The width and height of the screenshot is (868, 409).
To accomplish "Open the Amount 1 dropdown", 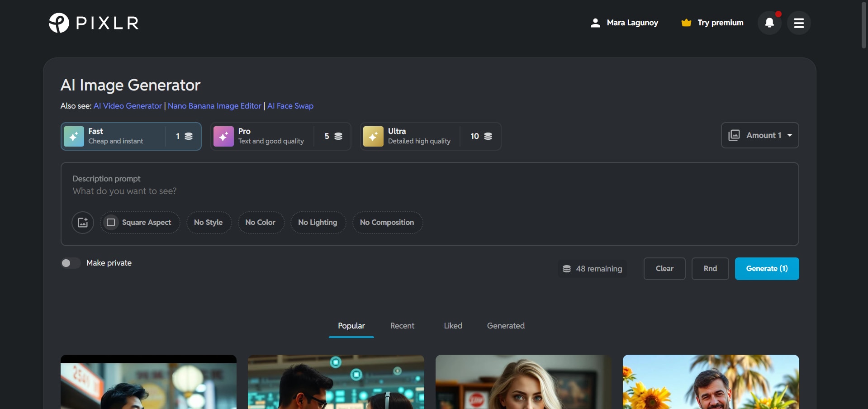I will point(760,135).
